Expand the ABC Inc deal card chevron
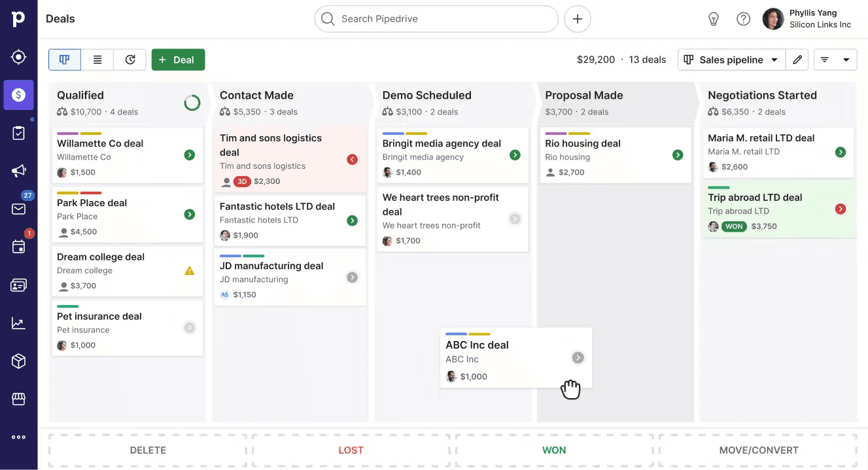The image size is (868, 470). coord(578,358)
